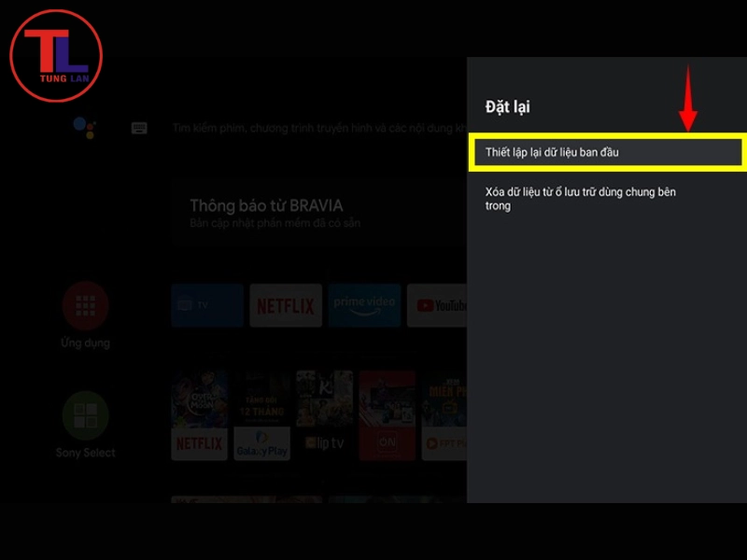Open the Thông báo từ BRAVIA notification
The width and height of the screenshot is (747, 560).
317,213
